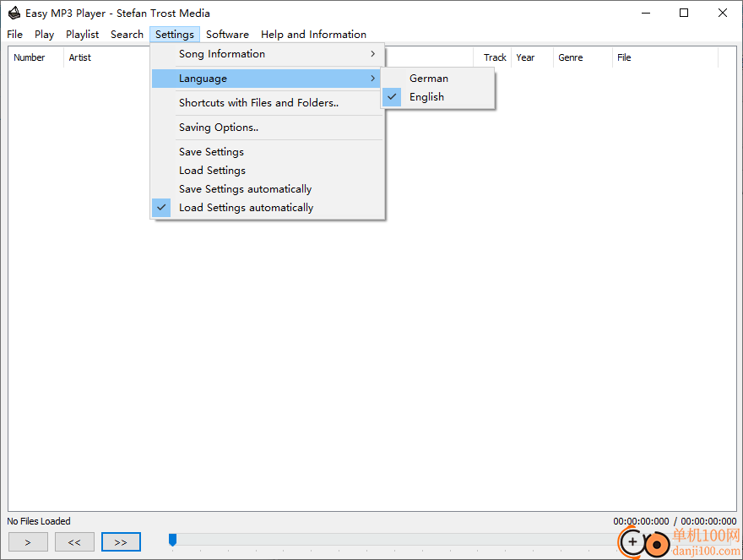Click the No Files Loaded status text
Screen dimensions: 743x560
click(x=39, y=521)
